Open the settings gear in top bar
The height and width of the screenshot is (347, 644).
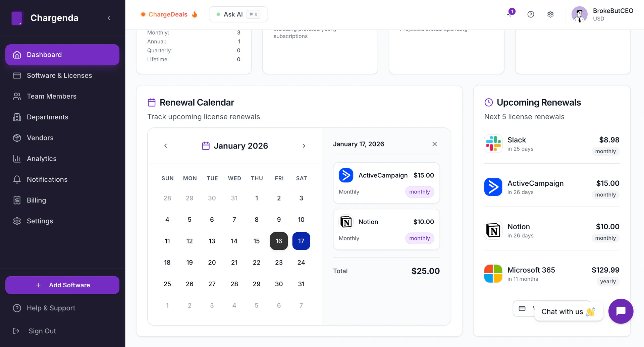click(x=550, y=14)
